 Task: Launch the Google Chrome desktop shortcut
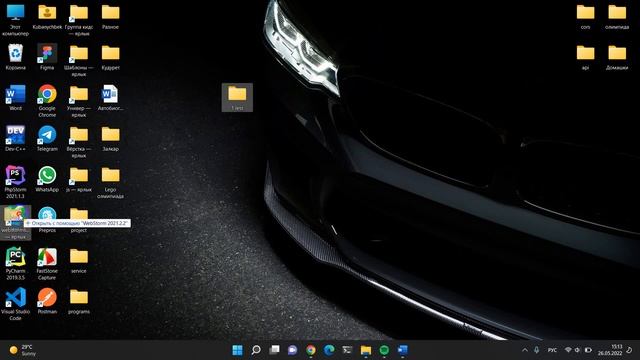(47, 101)
